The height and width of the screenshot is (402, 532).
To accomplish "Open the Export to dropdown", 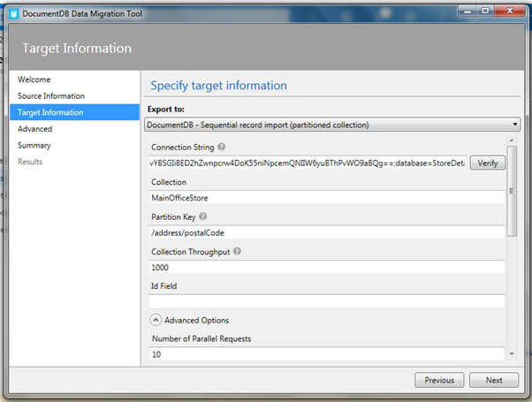I will [x=332, y=125].
